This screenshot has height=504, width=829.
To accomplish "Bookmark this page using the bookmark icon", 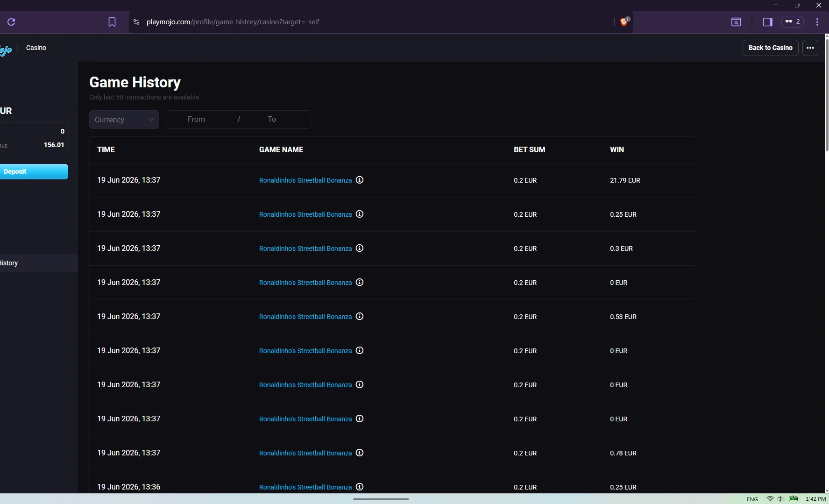I will point(112,22).
